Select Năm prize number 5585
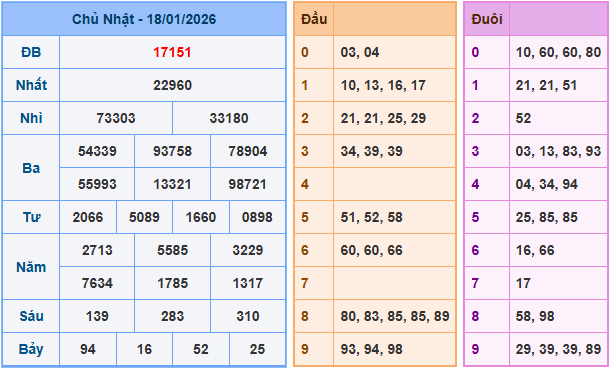This screenshot has height=368, width=611. pyautogui.click(x=172, y=250)
